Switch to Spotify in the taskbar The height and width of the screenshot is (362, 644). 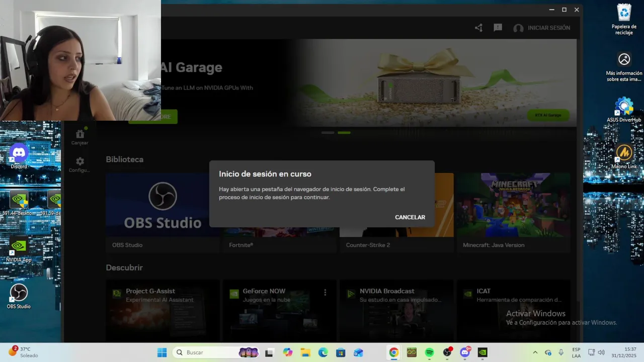pyautogui.click(x=429, y=352)
